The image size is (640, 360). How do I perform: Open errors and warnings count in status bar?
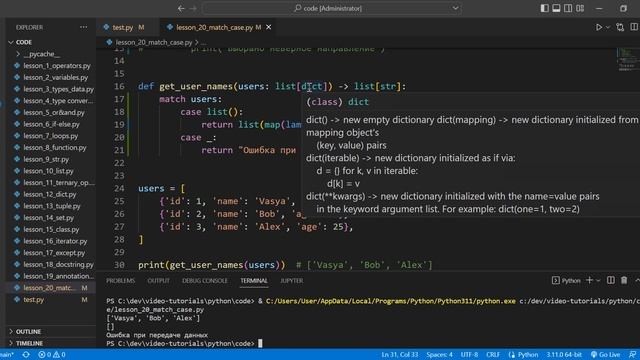tap(52, 355)
